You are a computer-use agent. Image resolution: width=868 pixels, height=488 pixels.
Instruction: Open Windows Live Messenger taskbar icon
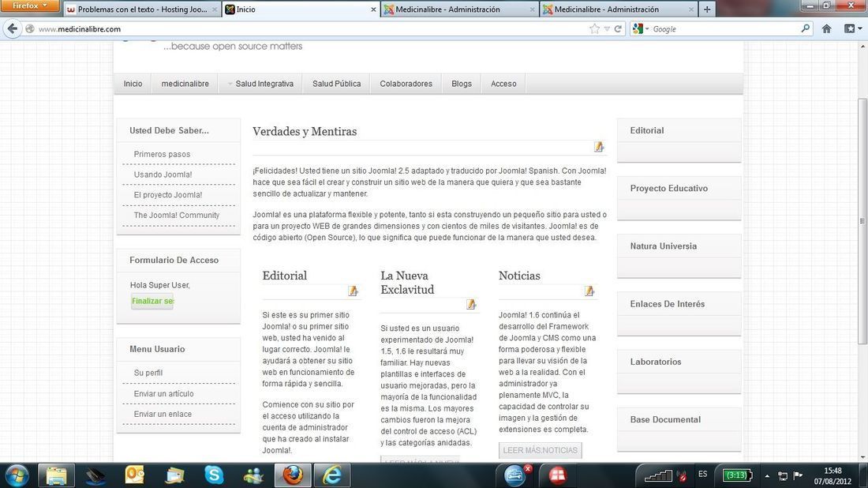253,475
